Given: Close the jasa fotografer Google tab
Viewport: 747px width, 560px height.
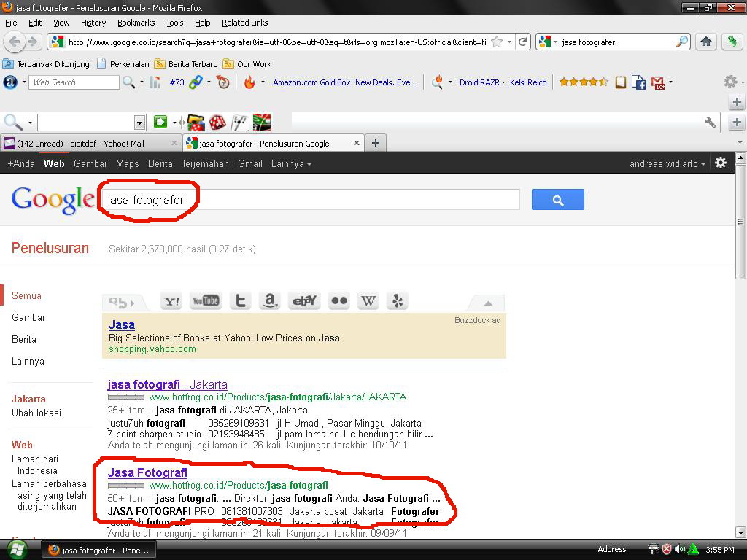Looking at the screenshot, I should [x=356, y=143].
